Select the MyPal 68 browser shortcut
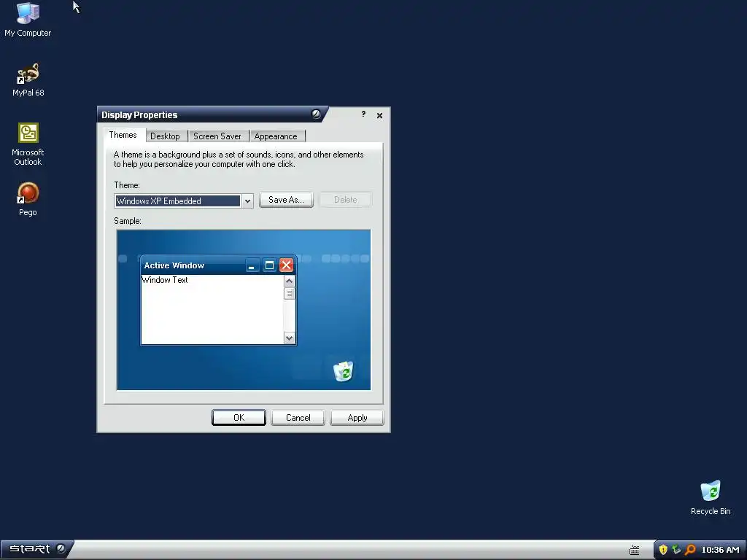 click(x=28, y=79)
